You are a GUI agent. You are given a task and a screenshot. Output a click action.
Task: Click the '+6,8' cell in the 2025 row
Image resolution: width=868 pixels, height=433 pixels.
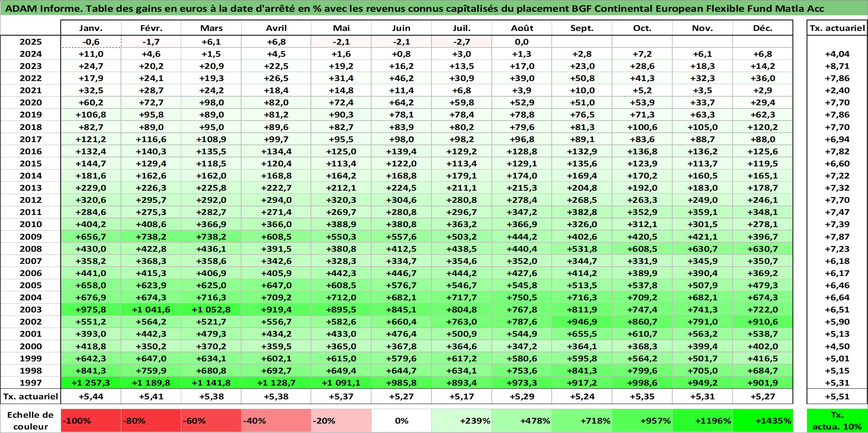click(276, 42)
